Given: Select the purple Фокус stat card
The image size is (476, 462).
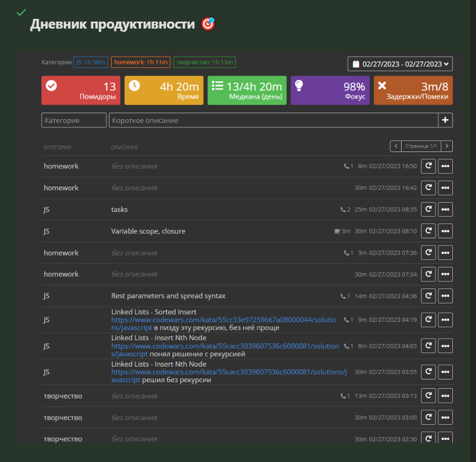Looking at the screenshot, I should coord(330,90).
